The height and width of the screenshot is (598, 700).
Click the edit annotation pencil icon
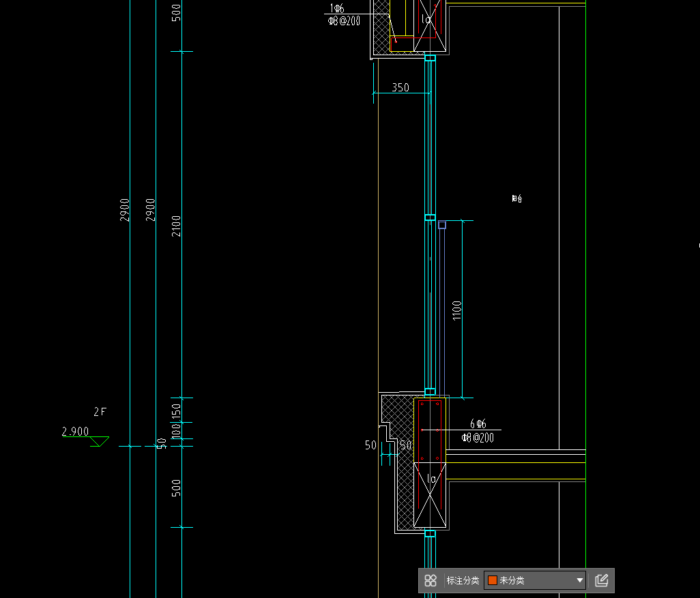point(601,580)
